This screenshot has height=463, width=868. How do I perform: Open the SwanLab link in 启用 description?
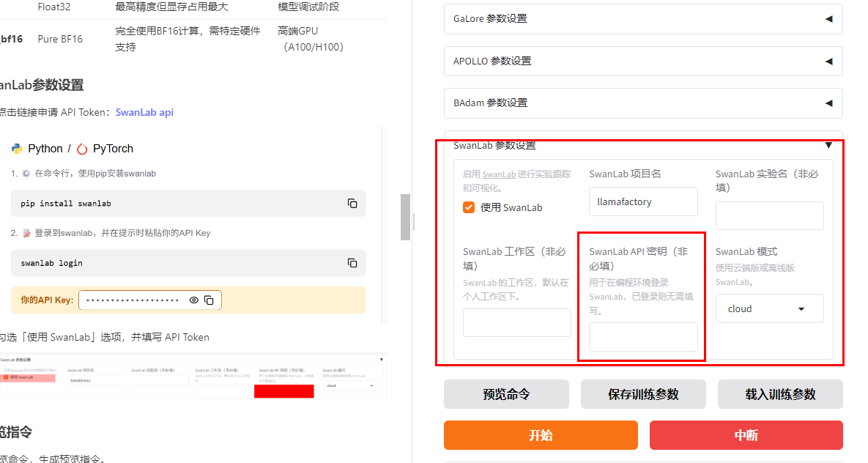pos(499,174)
